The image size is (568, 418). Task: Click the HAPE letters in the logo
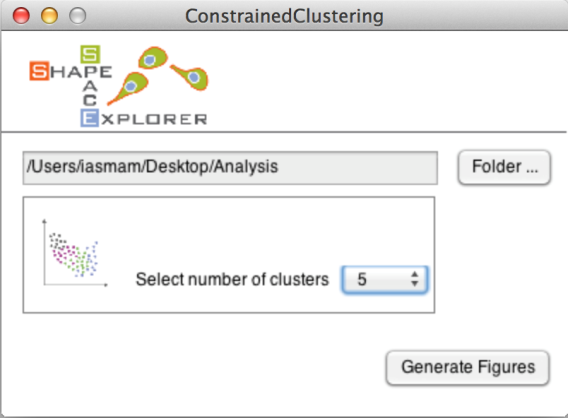[81, 72]
